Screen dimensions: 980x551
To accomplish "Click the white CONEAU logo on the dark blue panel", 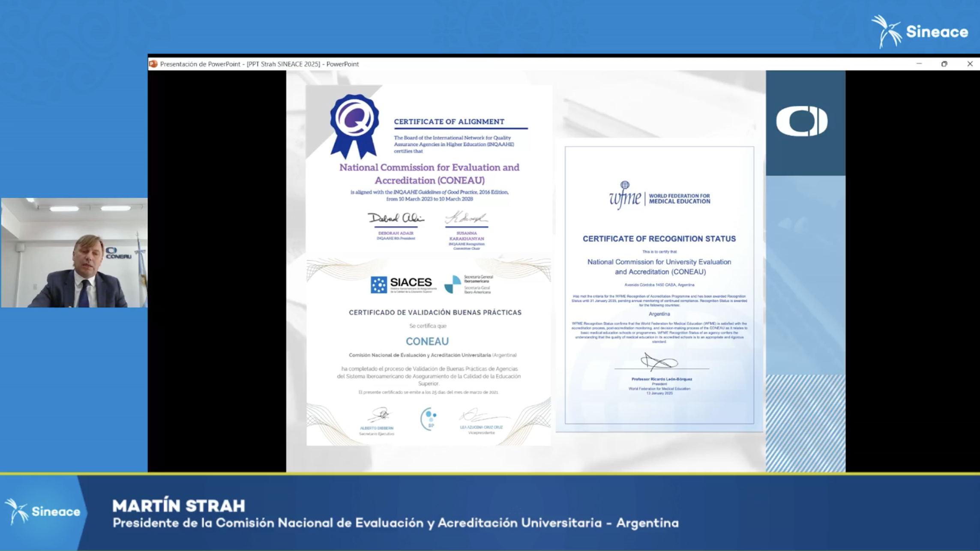I will click(x=802, y=121).
